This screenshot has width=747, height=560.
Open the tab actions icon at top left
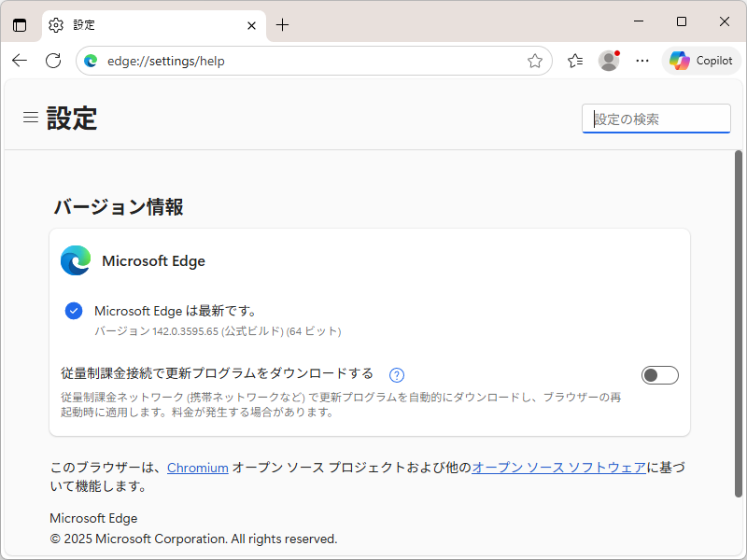tap(19, 25)
